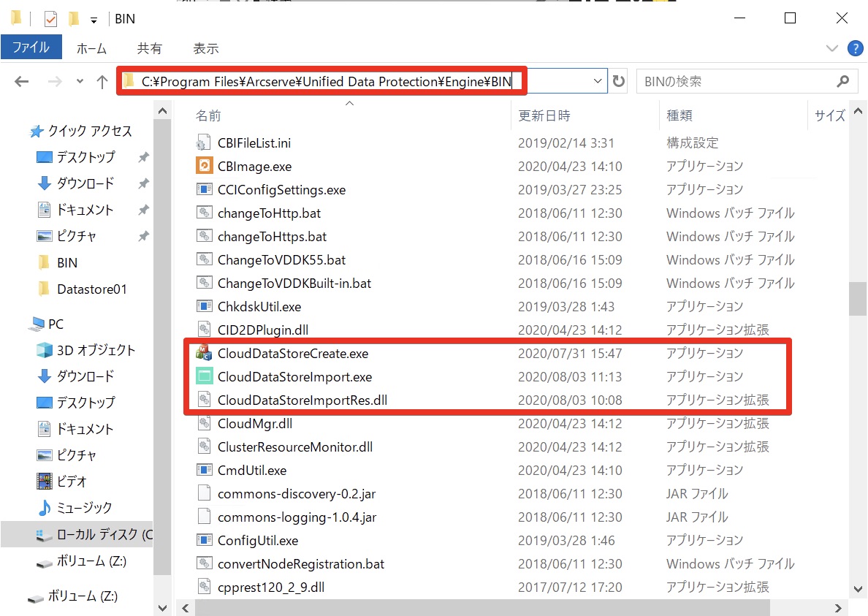Click the new folder icon in title bar

[73, 19]
